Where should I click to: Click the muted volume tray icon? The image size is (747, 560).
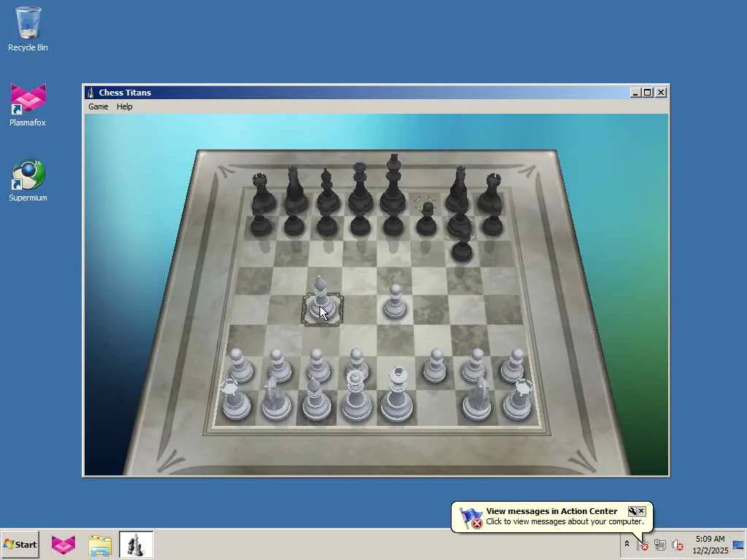click(677, 544)
